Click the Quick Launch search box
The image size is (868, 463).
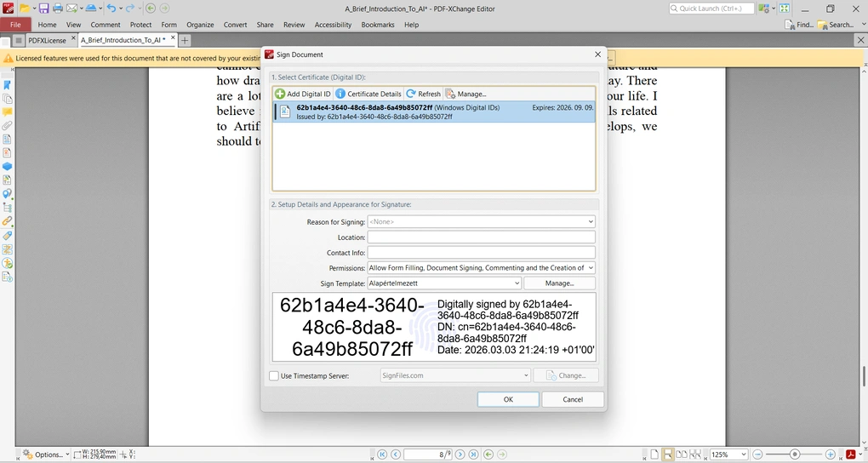(x=711, y=9)
